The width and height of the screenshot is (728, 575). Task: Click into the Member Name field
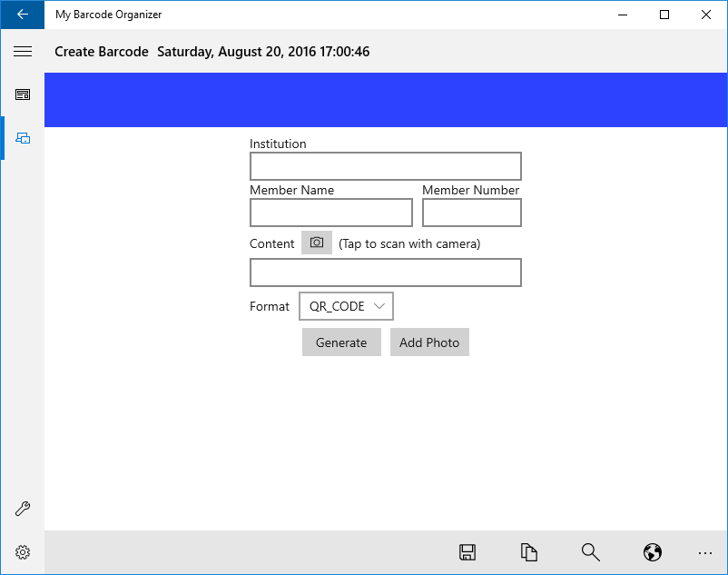[x=330, y=213]
